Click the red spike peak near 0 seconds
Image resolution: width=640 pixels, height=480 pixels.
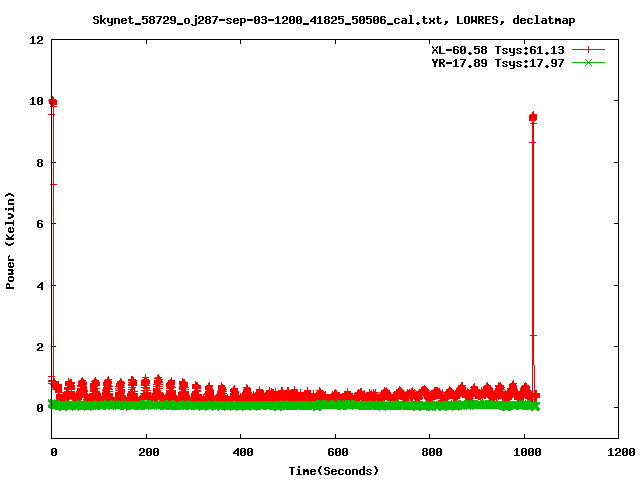coord(53,102)
